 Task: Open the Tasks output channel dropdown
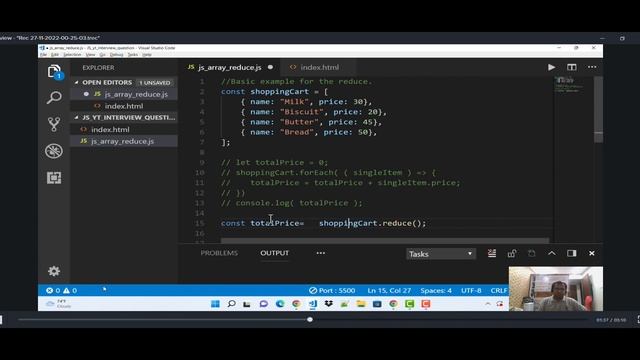pos(441,254)
